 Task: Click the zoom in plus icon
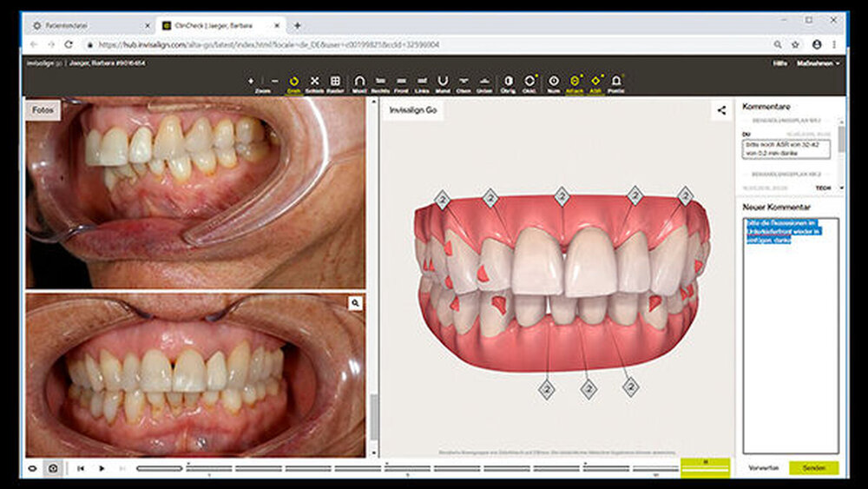[x=251, y=81]
